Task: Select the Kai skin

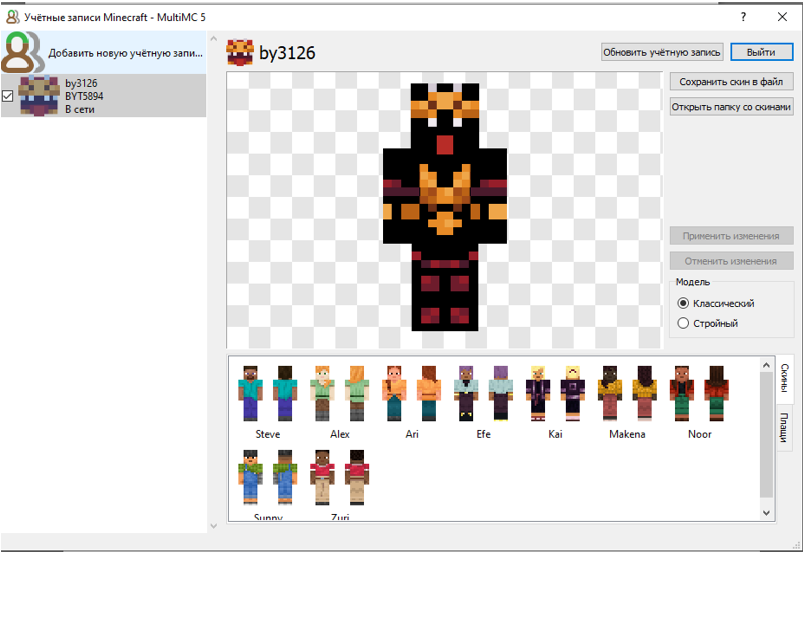Action: pos(555,402)
